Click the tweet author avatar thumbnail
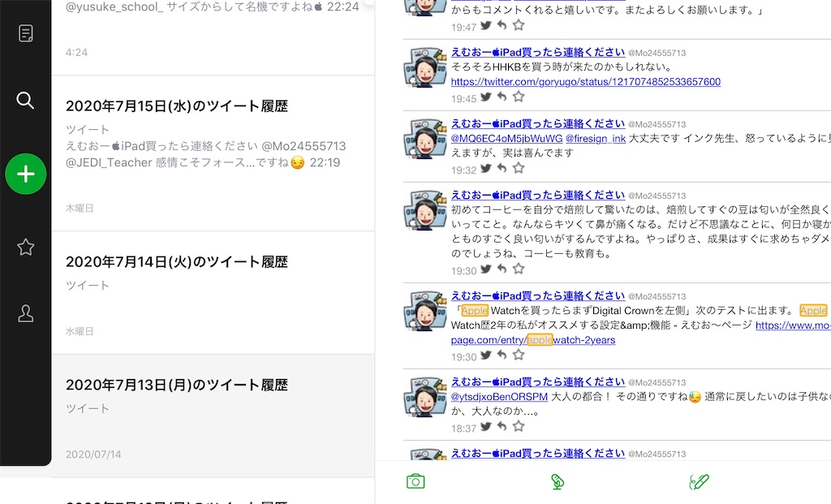Screen dimensions: 831x504 click(x=425, y=69)
